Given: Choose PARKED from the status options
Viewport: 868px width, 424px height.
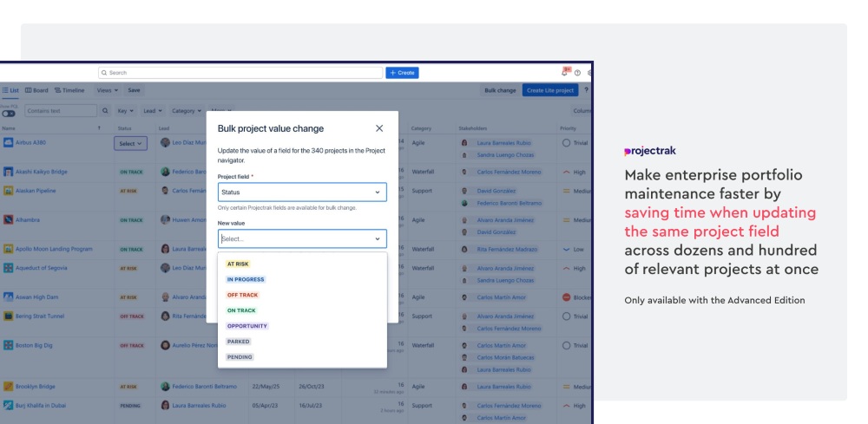Looking at the screenshot, I should [239, 342].
